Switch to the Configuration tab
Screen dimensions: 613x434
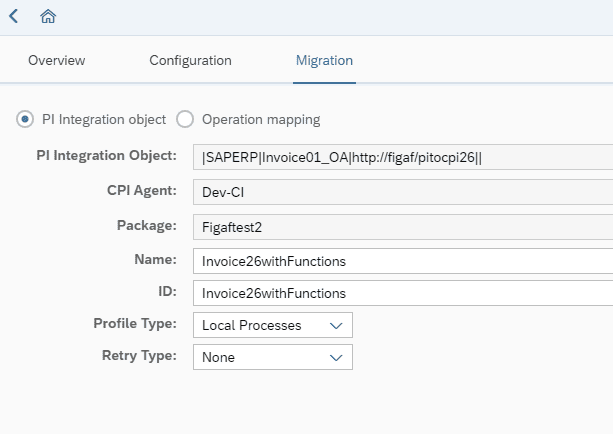190,61
